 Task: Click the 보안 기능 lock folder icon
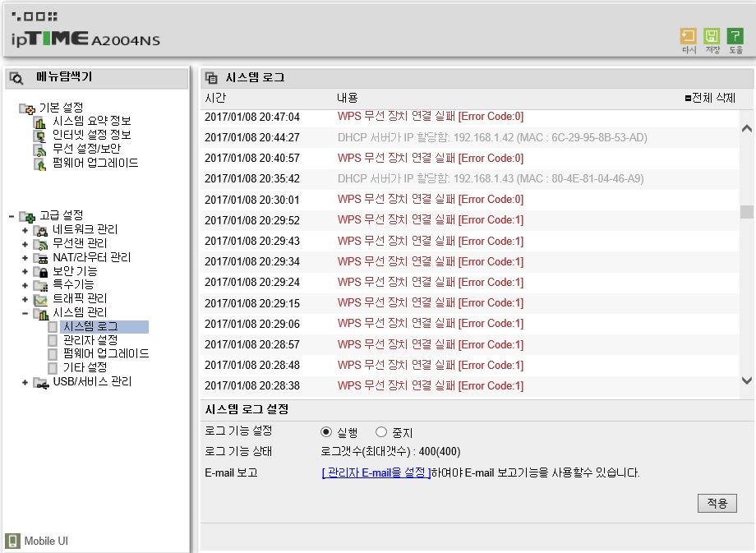point(40,271)
